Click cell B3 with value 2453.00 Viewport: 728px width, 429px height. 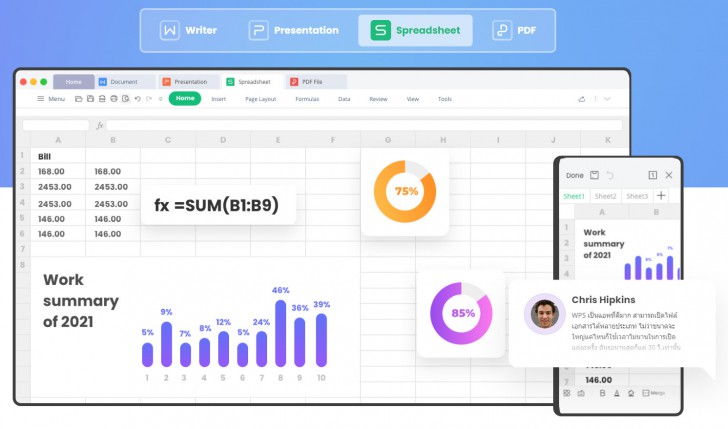click(111, 187)
